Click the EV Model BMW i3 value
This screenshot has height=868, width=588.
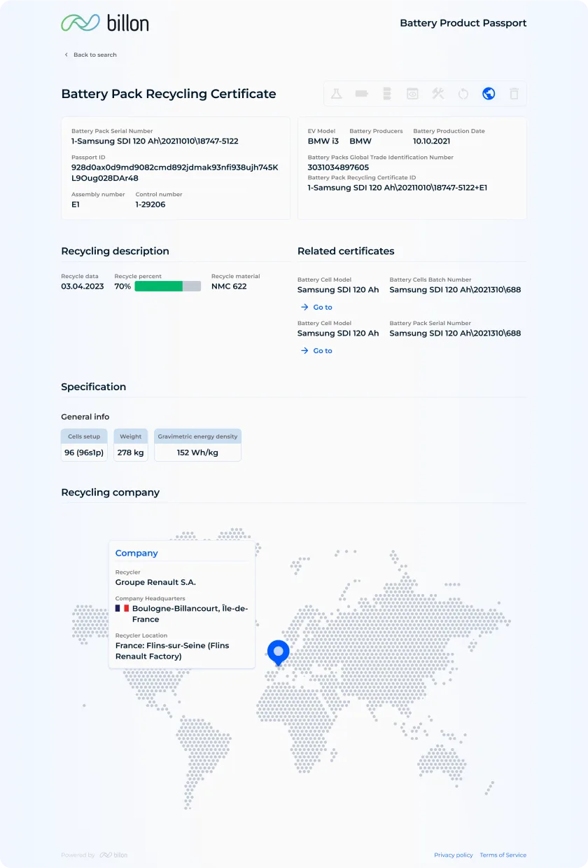click(x=323, y=141)
